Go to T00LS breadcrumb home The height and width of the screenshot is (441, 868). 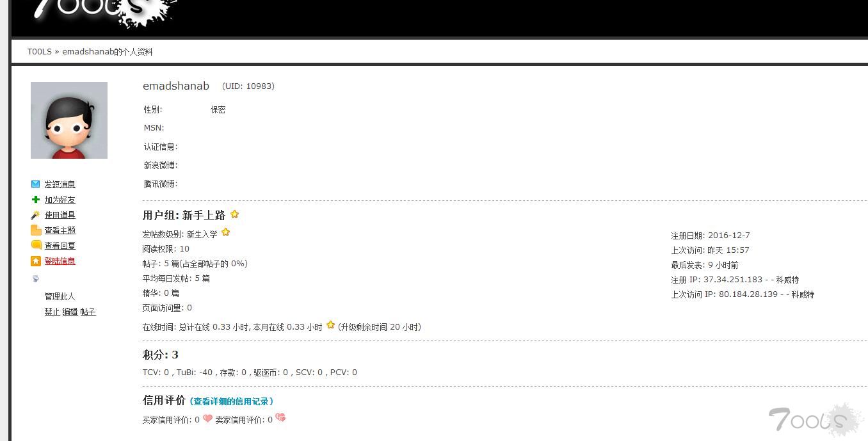click(39, 52)
